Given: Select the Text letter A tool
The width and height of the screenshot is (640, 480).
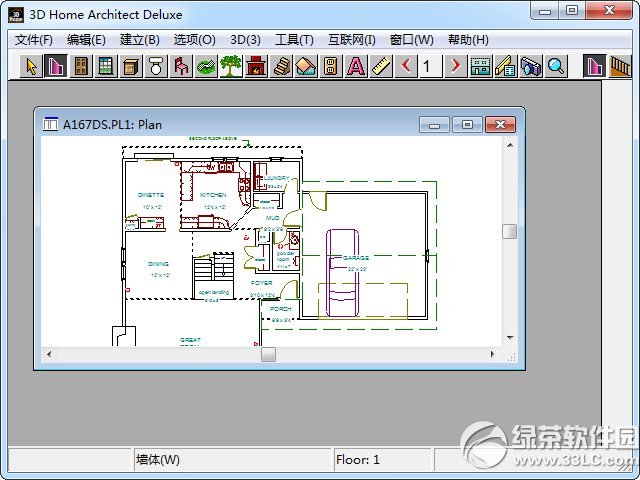Looking at the screenshot, I should click(x=356, y=66).
